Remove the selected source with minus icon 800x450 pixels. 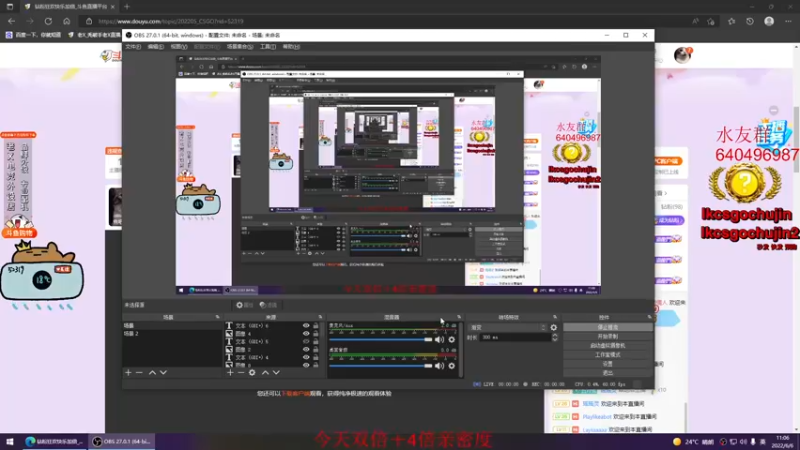point(241,372)
